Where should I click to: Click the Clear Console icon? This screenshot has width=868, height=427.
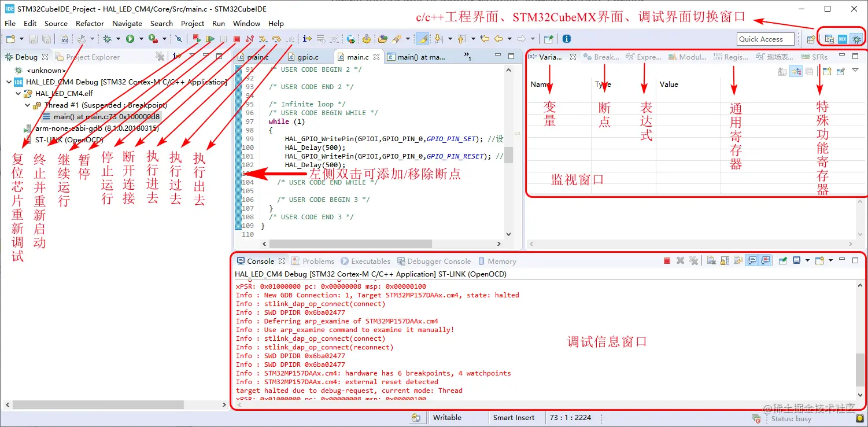[x=711, y=261]
